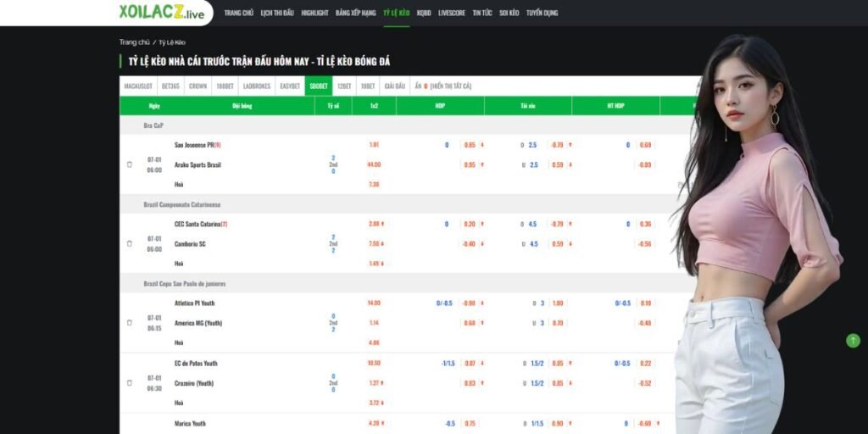Screen dimensions: 868x434
Task: Click trash icon for Atletico PI Youth match
Action: (130, 323)
